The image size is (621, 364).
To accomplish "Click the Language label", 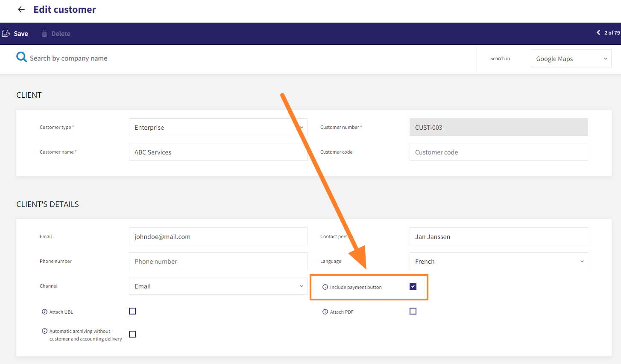I will [x=331, y=261].
